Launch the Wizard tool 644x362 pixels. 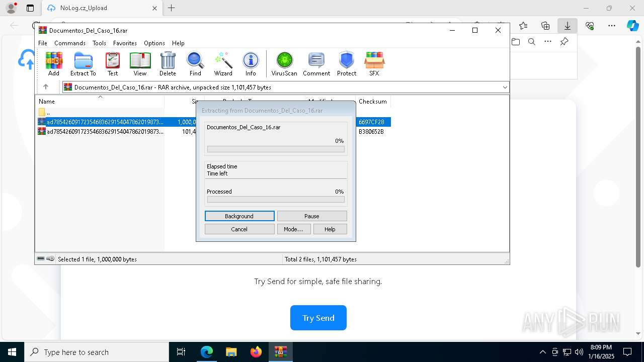pos(223,64)
